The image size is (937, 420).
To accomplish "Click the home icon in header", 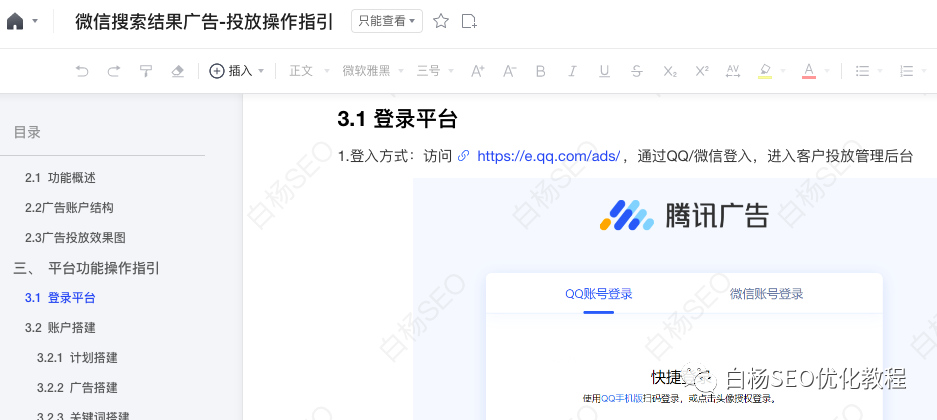I will tap(15, 22).
